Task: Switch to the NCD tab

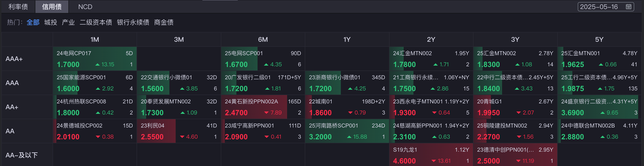Action: click(x=85, y=7)
